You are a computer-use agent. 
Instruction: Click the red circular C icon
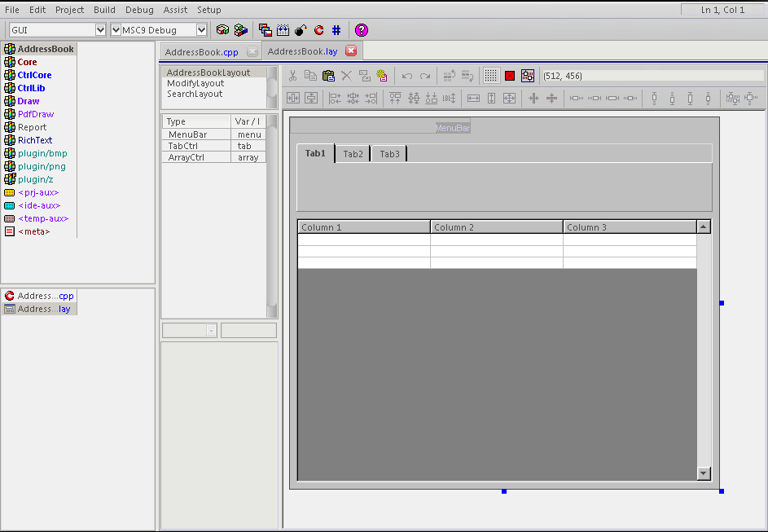pos(318,30)
